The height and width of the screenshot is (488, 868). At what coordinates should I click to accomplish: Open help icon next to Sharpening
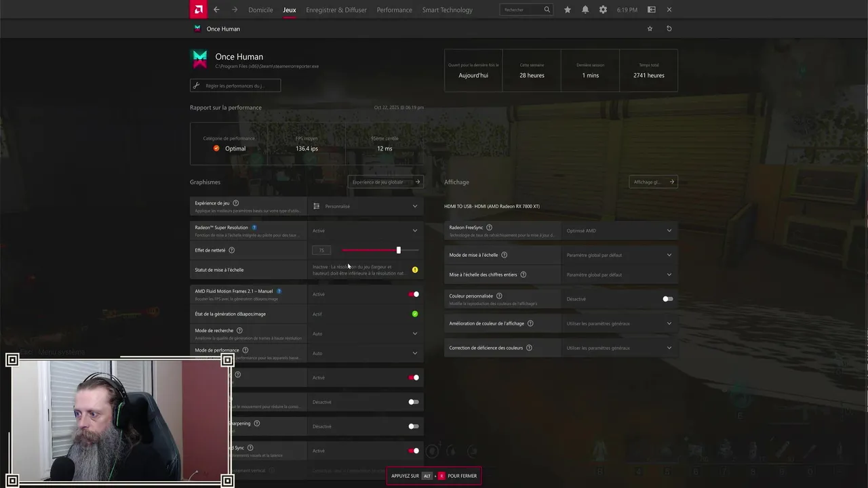point(256,423)
